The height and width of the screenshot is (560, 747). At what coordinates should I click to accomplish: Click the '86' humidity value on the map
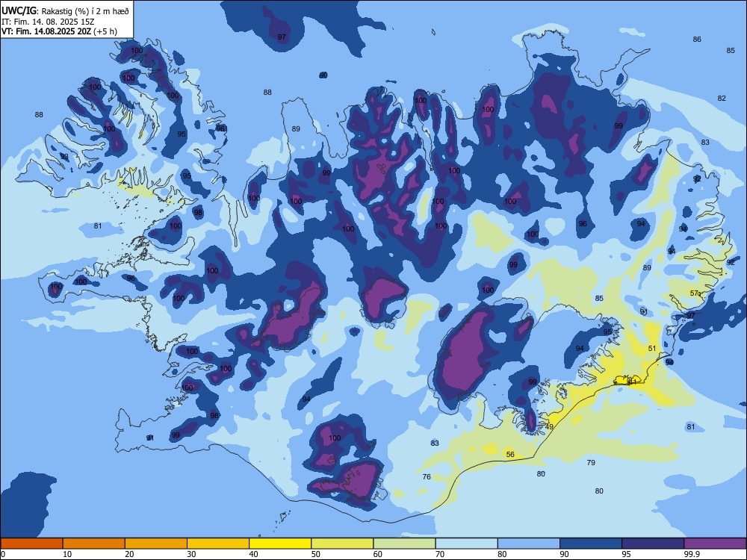pos(697,40)
